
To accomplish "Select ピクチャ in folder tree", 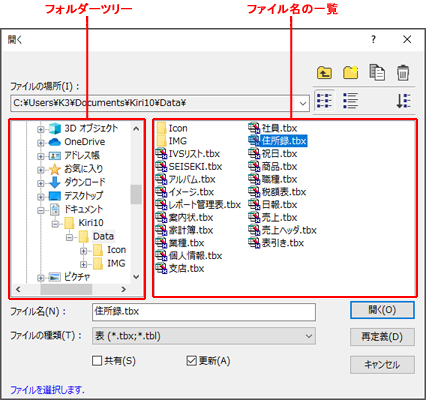I will click(77, 277).
